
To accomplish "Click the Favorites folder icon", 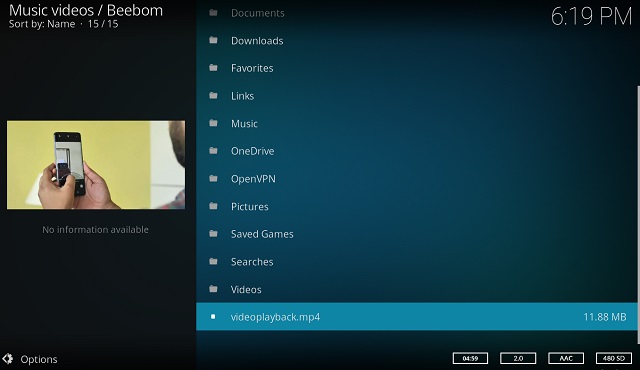I will pyautogui.click(x=213, y=68).
